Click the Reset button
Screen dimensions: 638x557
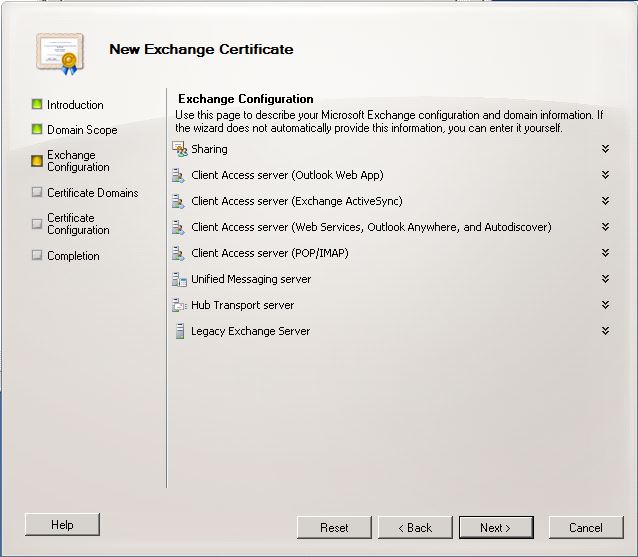click(334, 528)
